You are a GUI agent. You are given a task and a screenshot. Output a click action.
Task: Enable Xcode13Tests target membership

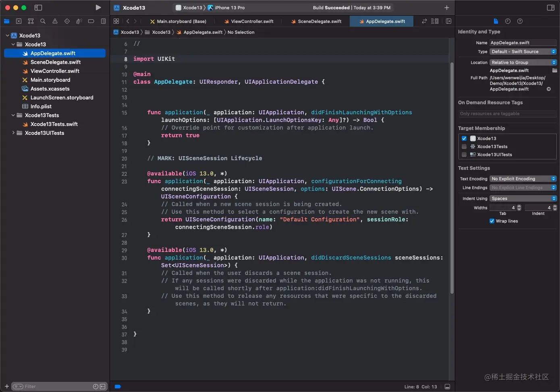tap(464, 146)
